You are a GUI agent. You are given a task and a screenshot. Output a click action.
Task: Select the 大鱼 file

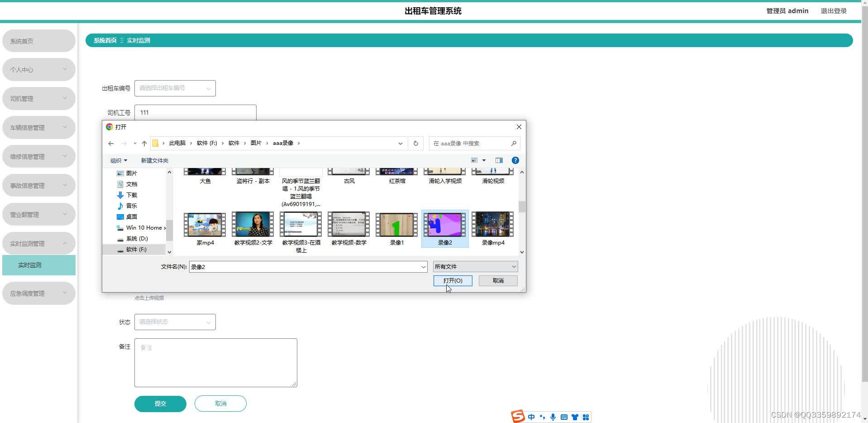pyautogui.click(x=205, y=177)
